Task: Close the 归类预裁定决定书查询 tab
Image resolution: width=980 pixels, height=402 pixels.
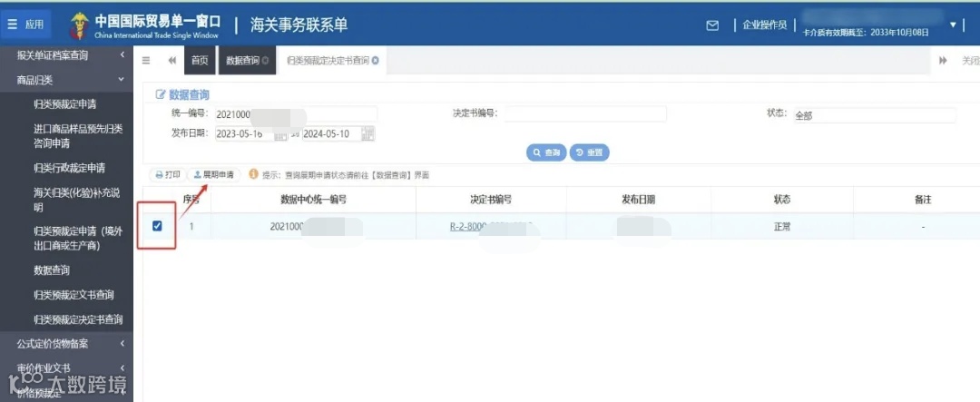Action: point(376,61)
